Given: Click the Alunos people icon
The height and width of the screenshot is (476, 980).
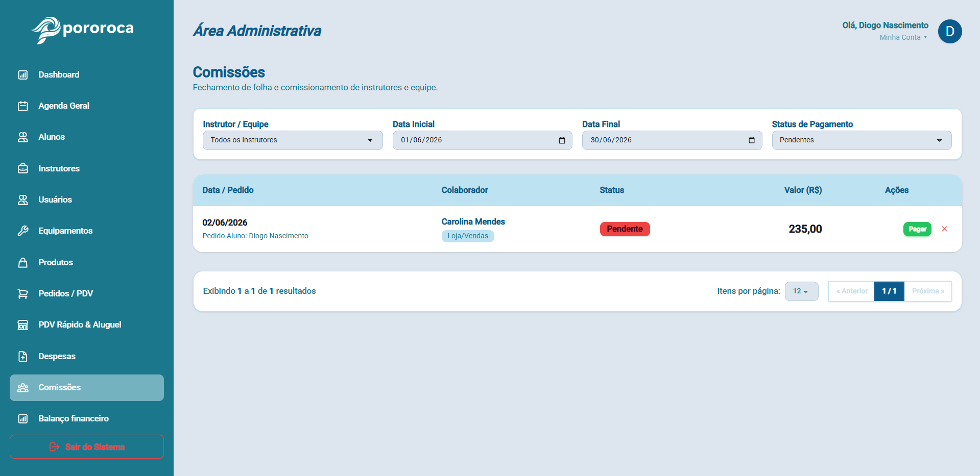Looking at the screenshot, I should [23, 137].
